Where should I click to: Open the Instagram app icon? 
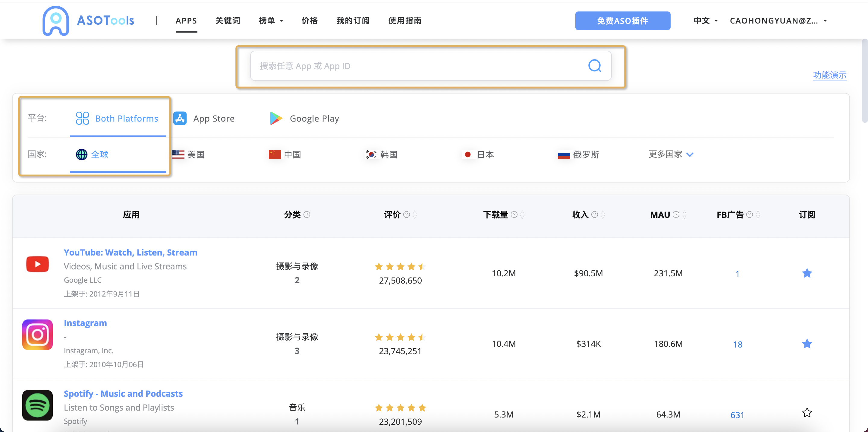(x=37, y=335)
